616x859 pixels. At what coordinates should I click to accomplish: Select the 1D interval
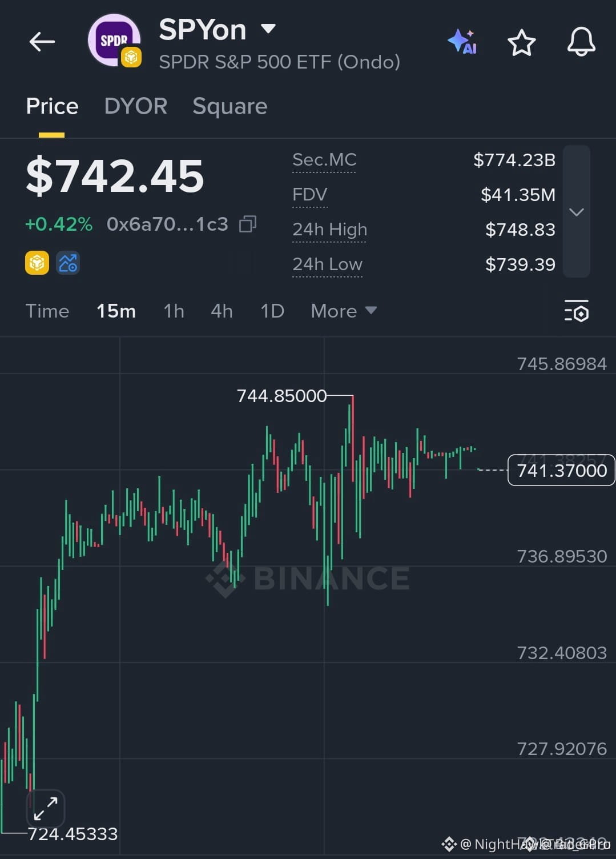[x=272, y=311]
